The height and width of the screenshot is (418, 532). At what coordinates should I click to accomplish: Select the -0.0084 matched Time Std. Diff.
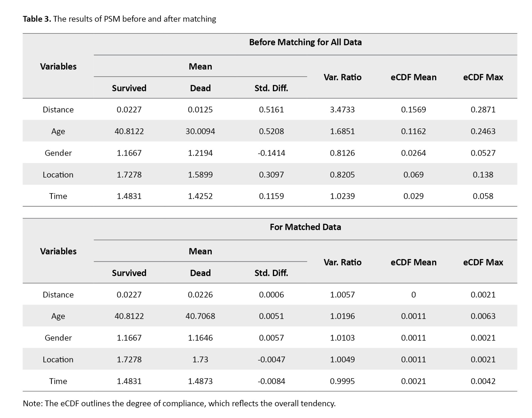pyautogui.click(x=271, y=381)
